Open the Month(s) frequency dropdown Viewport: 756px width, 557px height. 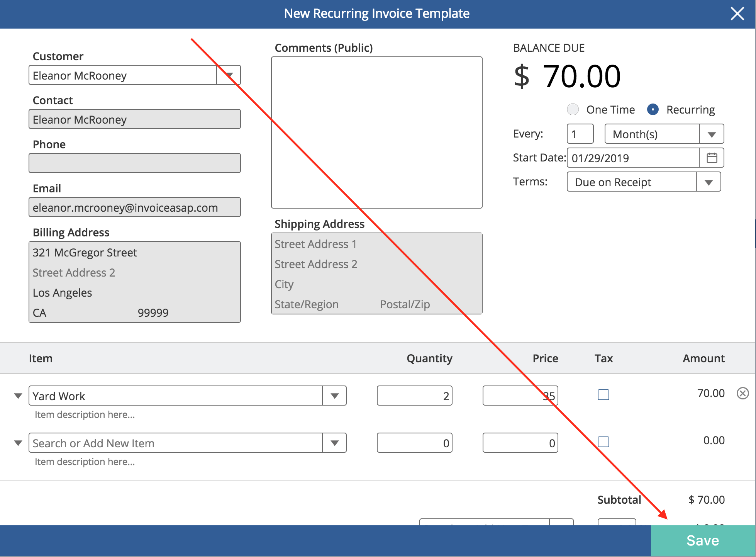[x=712, y=134]
